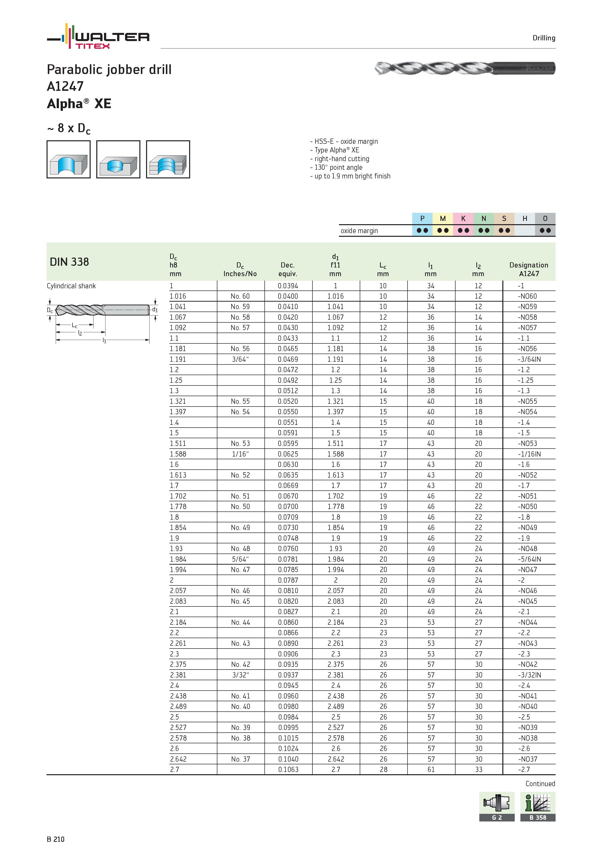Click the 'd1 f11 mm' column header

pos(335,265)
